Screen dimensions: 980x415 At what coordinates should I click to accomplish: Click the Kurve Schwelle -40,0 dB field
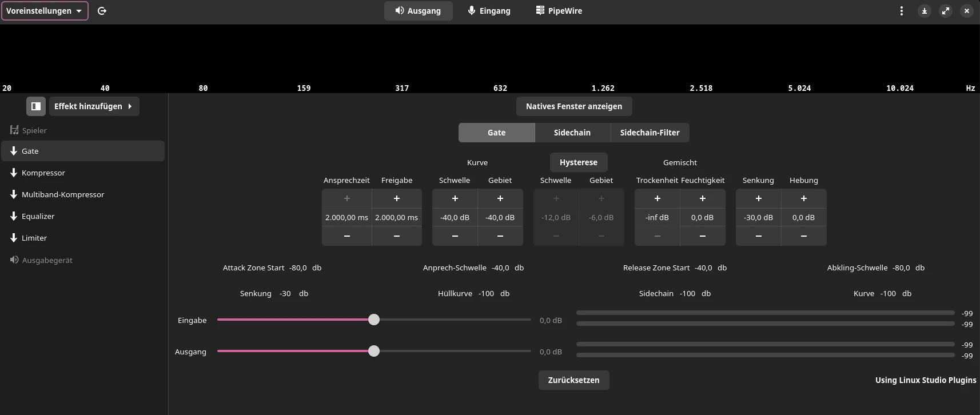point(455,217)
